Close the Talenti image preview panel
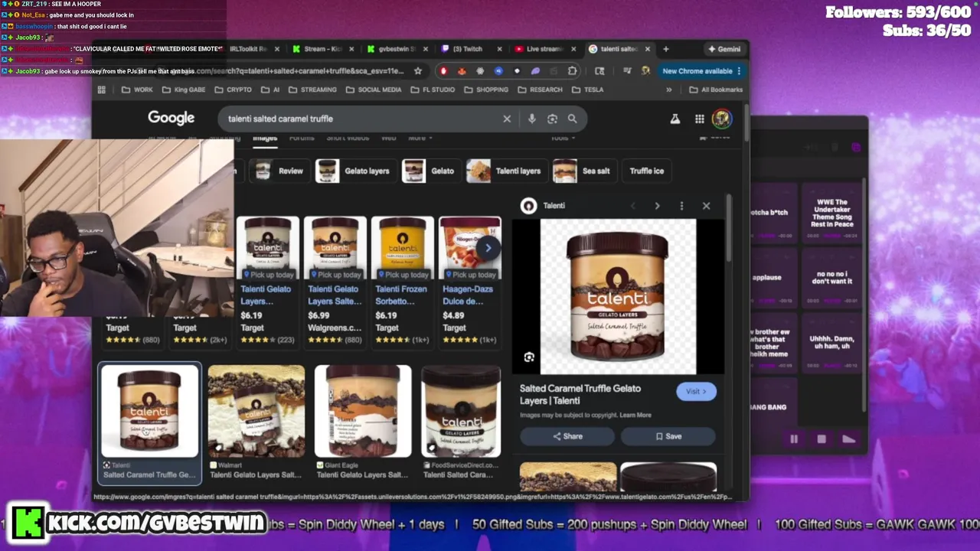Viewport: 980px width, 551px height. coord(706,206)
